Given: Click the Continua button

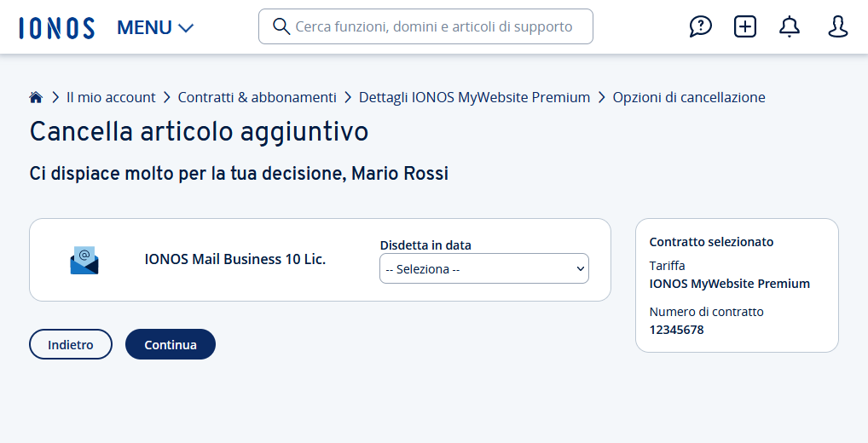Looking at the screenshot, I should click(x=171, y=344).
